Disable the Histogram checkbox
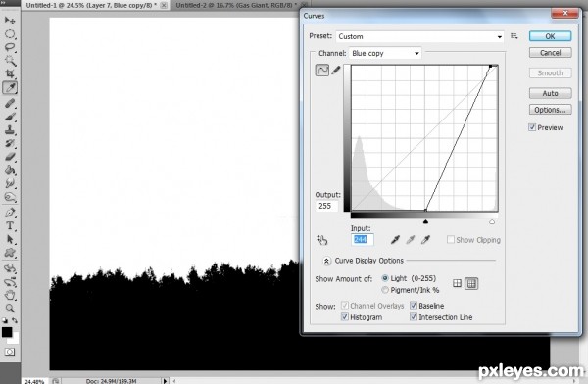Image resolution: width=588 pixels, height=384 pixels. click(345, 317)
